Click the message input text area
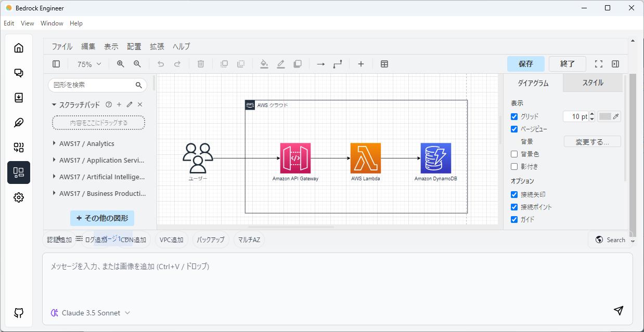 tap(338, 278)
